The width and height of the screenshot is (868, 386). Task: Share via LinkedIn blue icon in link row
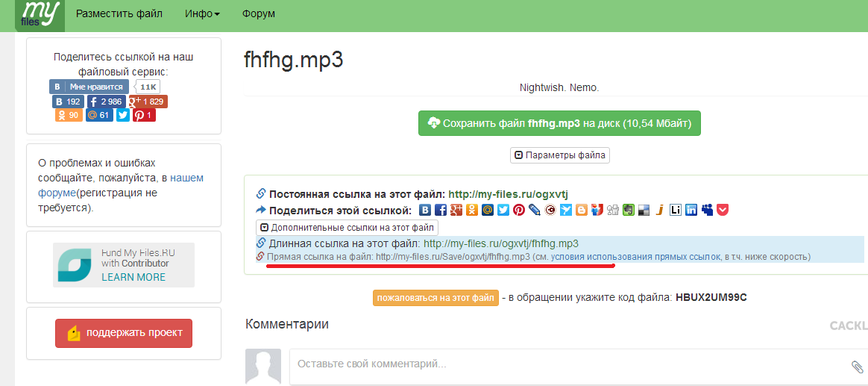[x=691, y=211]
